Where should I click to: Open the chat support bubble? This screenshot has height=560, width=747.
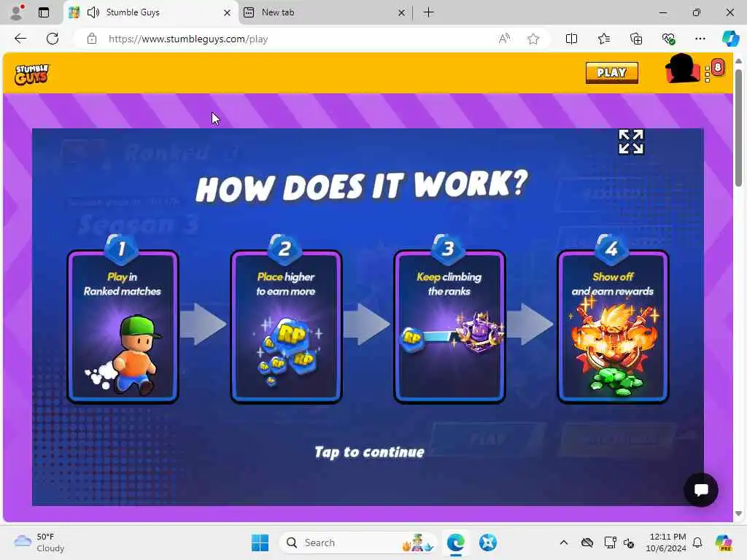701,489
